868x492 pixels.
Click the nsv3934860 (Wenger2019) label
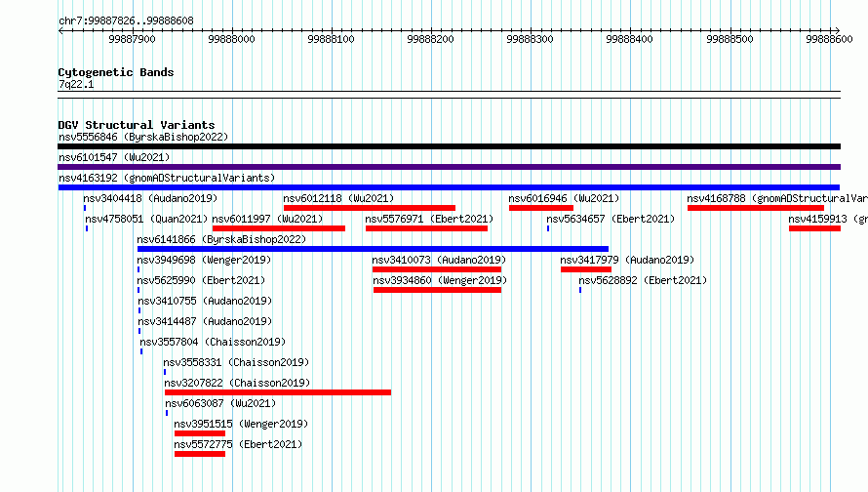tap(440, 280)
